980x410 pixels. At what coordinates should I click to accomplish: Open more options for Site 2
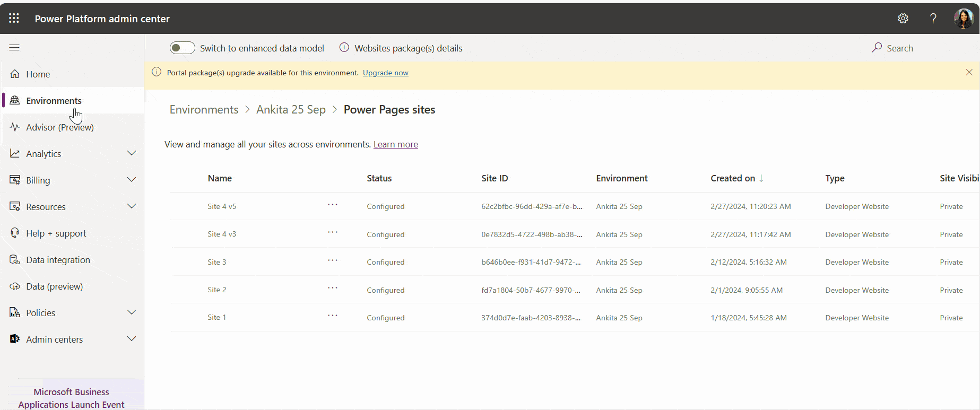(333, 288)
